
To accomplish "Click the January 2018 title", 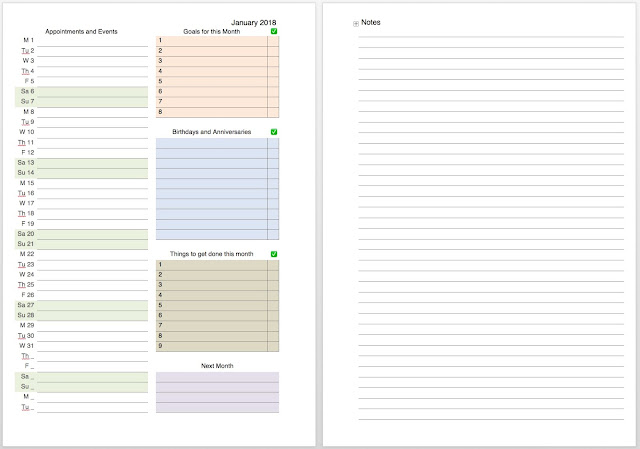I will click(253, 22).
